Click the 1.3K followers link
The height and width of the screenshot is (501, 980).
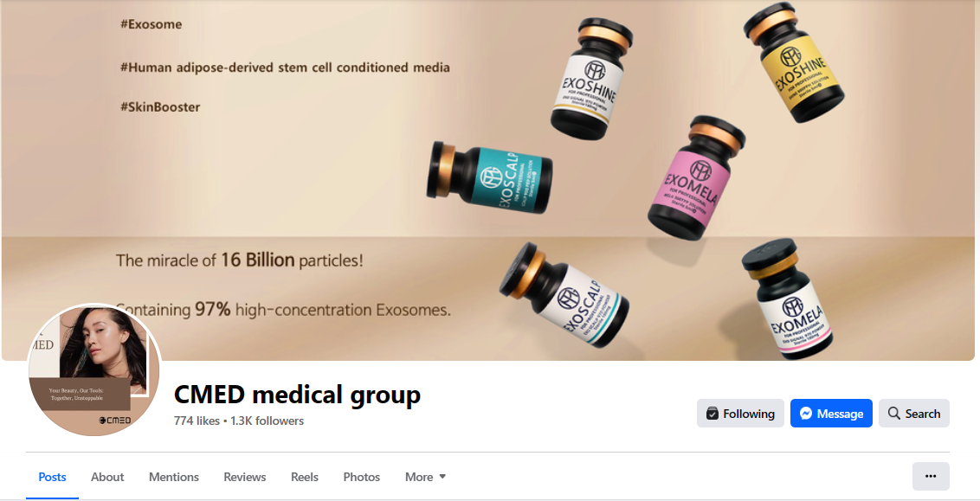click(x=267, y=421)
